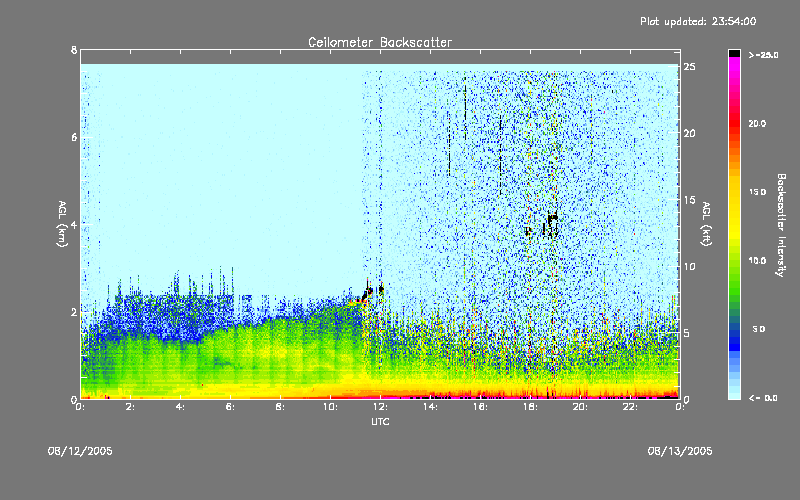Click the '4:' hour tick on the UTC axis
Image resolution: width=800 pixels, height=500 pixels.
coord(181,407)
